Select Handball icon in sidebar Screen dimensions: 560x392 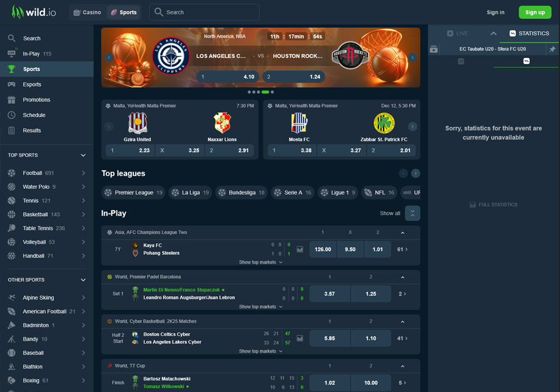[x=11, y=255]
